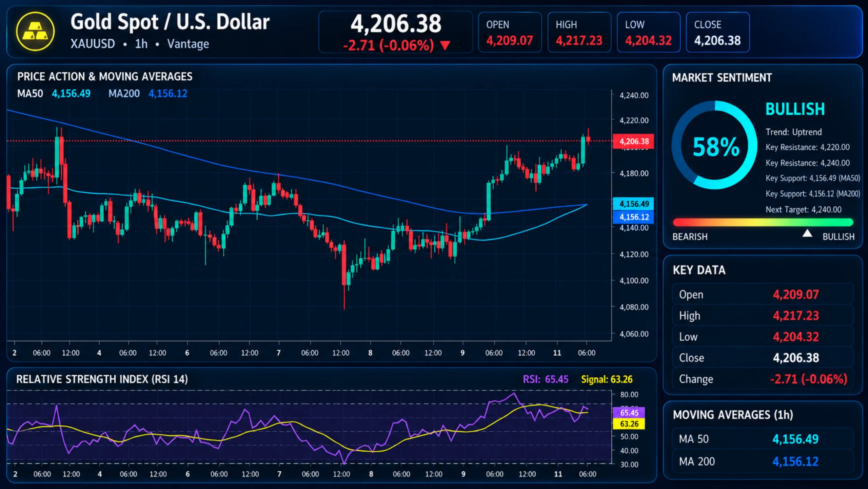Click the 1h timeframe label

[x=141, y=44]
